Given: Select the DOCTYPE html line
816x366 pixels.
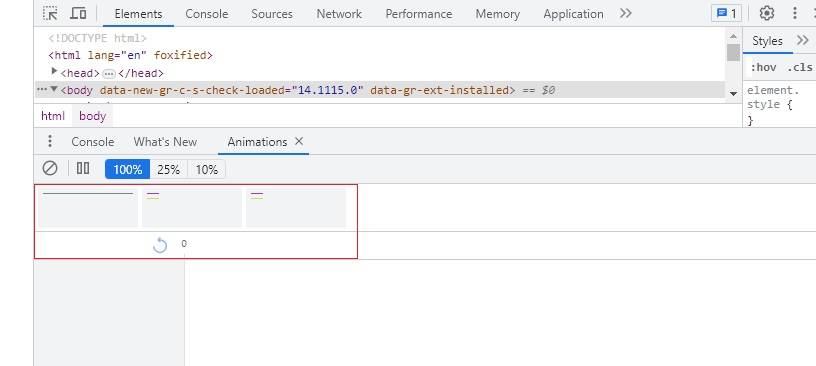Looking at the screenshot, I should (x=97, y=38).
